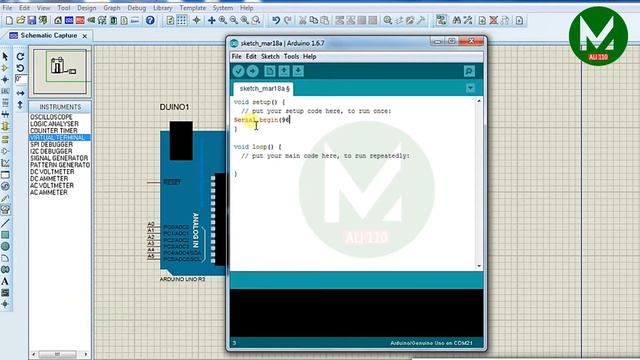Open the Proteus Library menu
This screenshot has height=360, width=640.
pyautogui.click(x=162, y=8)
